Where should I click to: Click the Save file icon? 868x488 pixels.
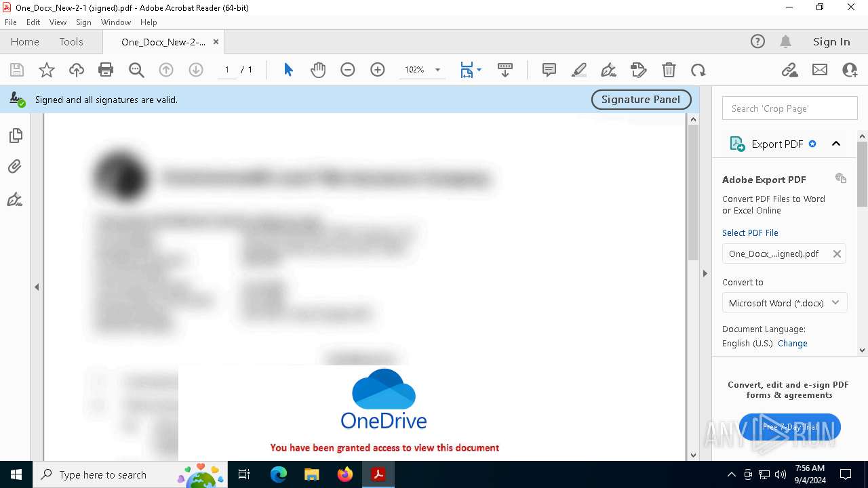click(x=17, y=70)
